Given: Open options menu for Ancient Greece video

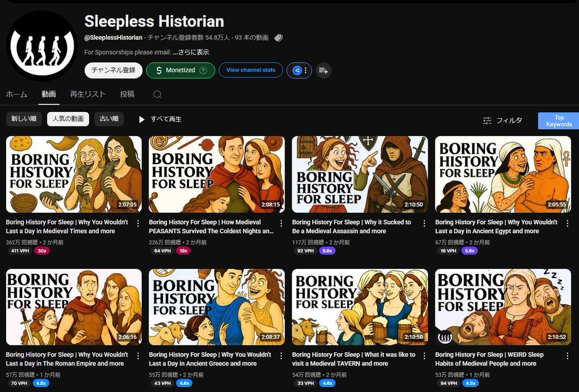Looking at the screenshot, I should [281, 356].
